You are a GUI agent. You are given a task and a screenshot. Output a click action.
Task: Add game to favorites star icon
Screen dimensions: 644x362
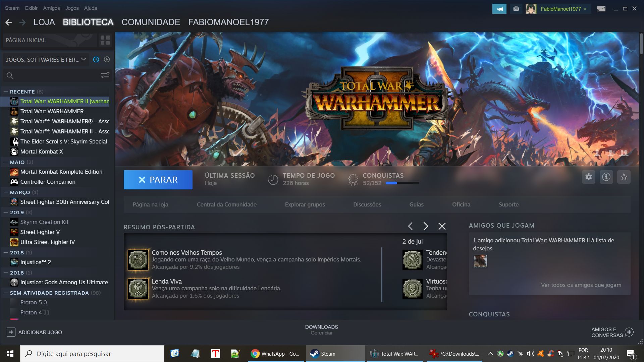pyautogui.click(x=624, y=177)
